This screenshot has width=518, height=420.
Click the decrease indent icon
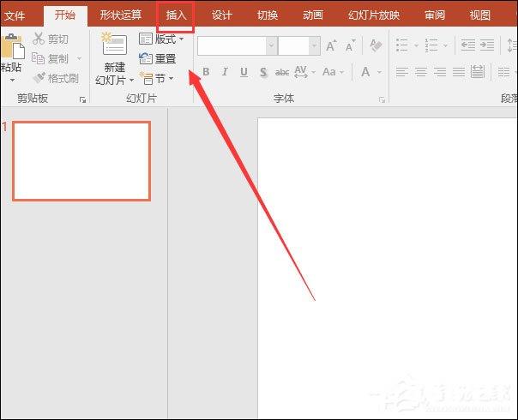(x=468, y=45)
